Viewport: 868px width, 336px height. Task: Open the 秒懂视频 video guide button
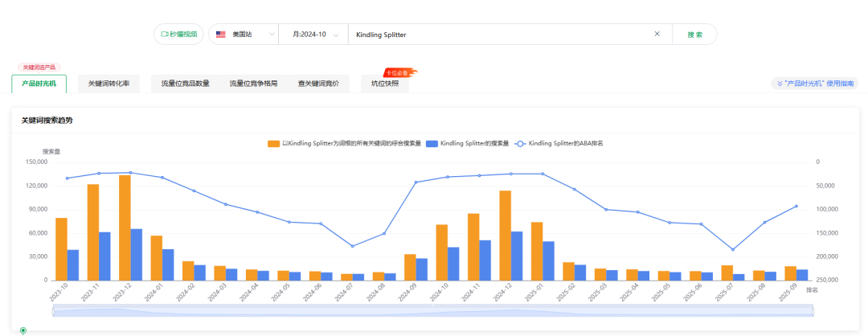click(178, 35)
